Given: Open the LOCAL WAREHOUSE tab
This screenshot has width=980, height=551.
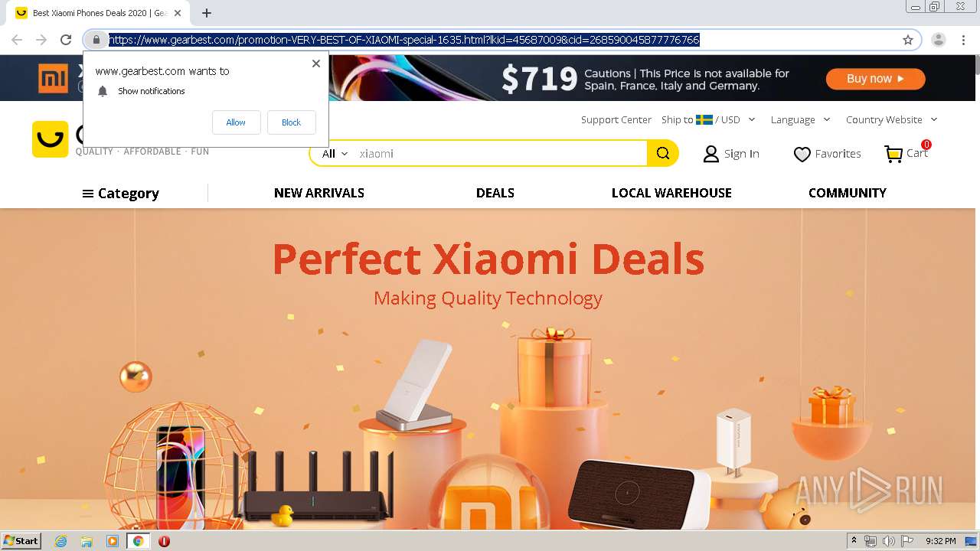Looking at the screenshot, I should click(671, 193).
